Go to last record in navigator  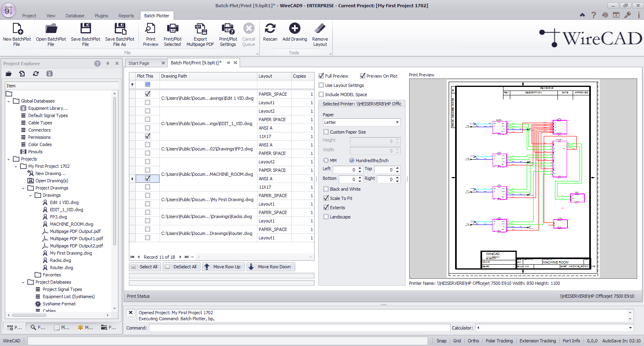(186, 257)
